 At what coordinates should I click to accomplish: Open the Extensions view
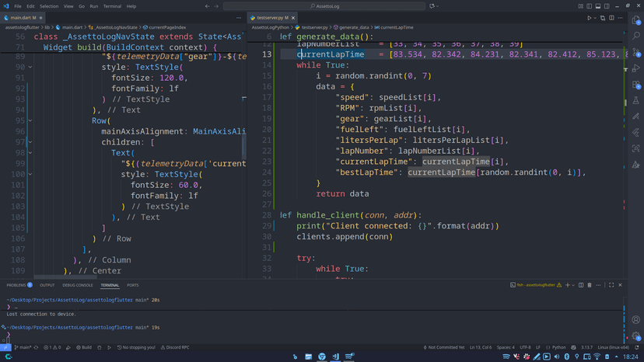click(635, 85)
